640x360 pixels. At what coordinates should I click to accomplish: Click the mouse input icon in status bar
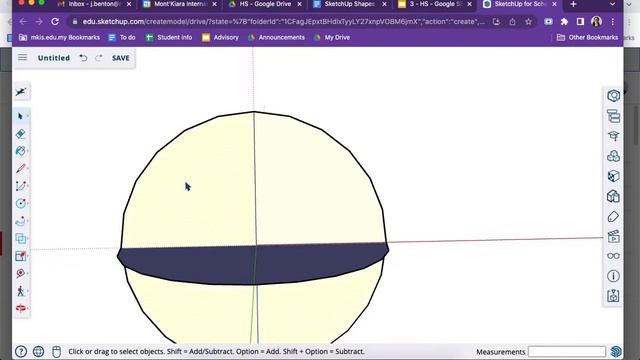tap(56, 351)
